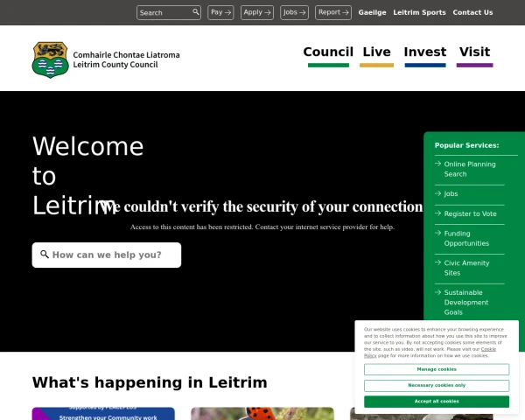
Task: Focus the 'How can we help you?' search field
Action: 107,255
